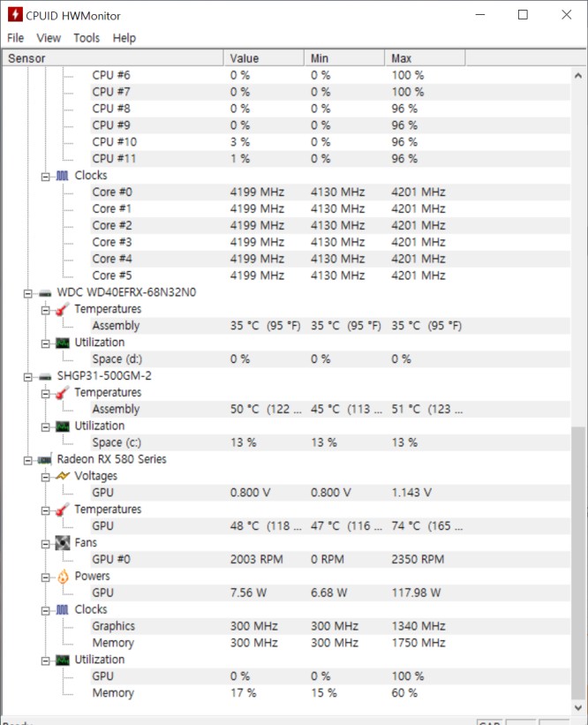Open the Tools menu
This screenshot has width=588, height=725.
tap(86, 38)
